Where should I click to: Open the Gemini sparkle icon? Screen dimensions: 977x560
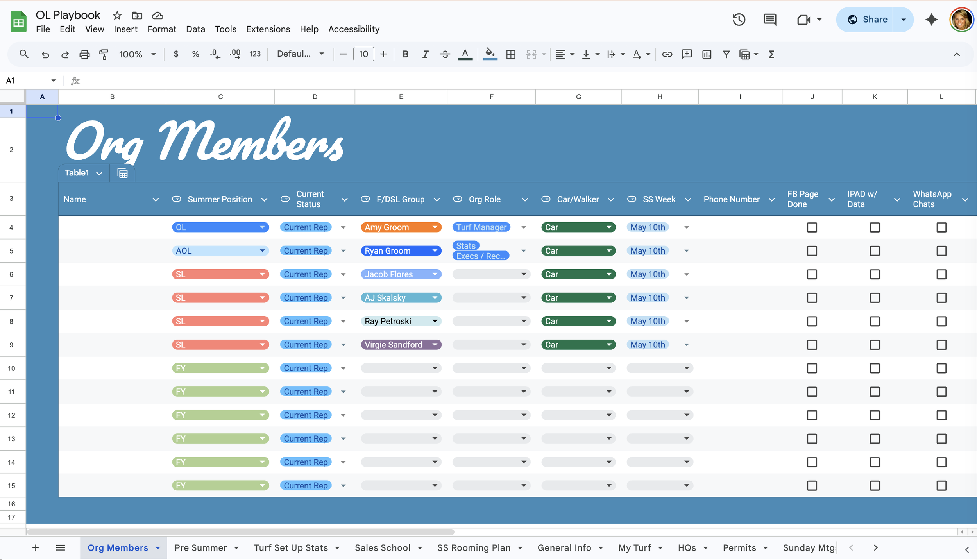(x=931, y=20)
